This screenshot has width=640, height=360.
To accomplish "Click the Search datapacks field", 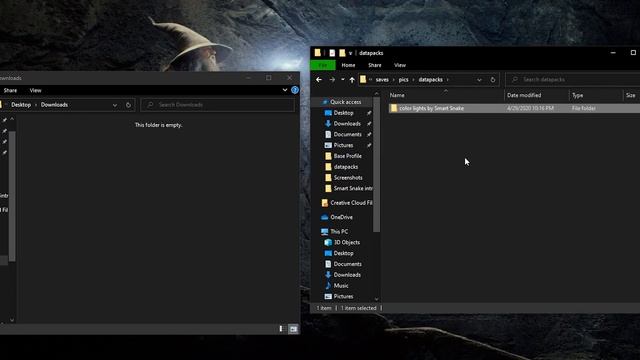I will click(573, 79).
